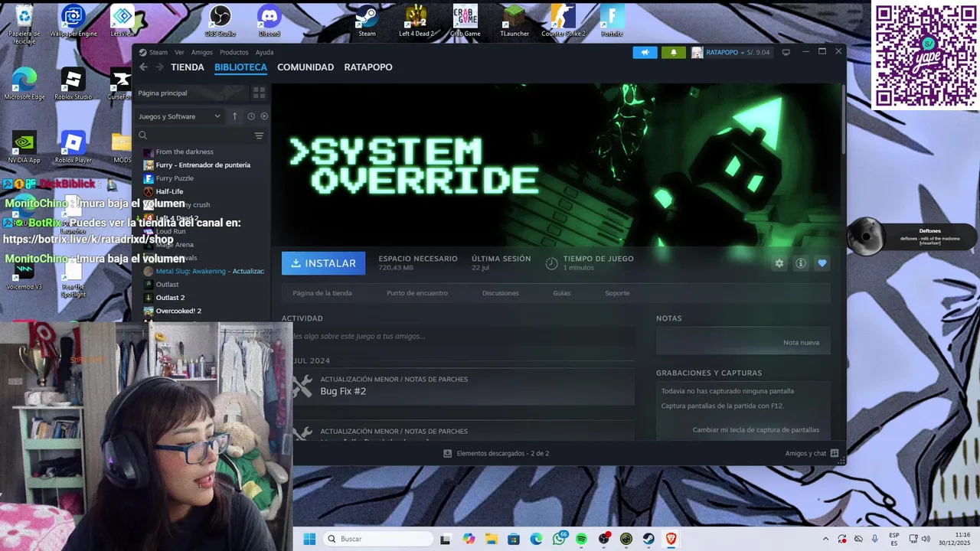Open NVIDIA App desktop icon
The height and width of the screenshot is (551, 980).
(24, 147)
